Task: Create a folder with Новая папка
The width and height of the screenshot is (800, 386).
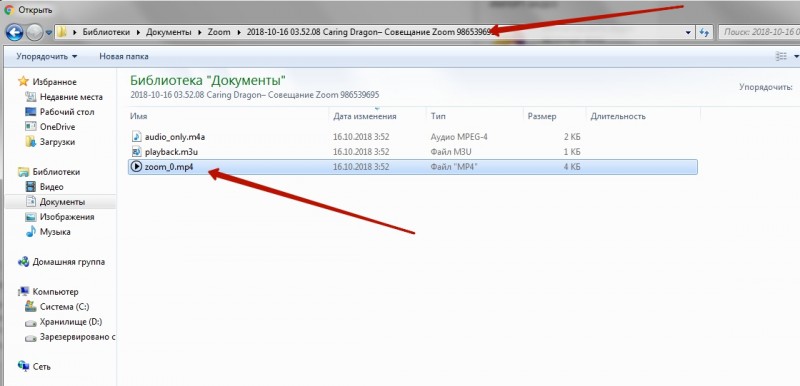Action: tap(123, 56)
